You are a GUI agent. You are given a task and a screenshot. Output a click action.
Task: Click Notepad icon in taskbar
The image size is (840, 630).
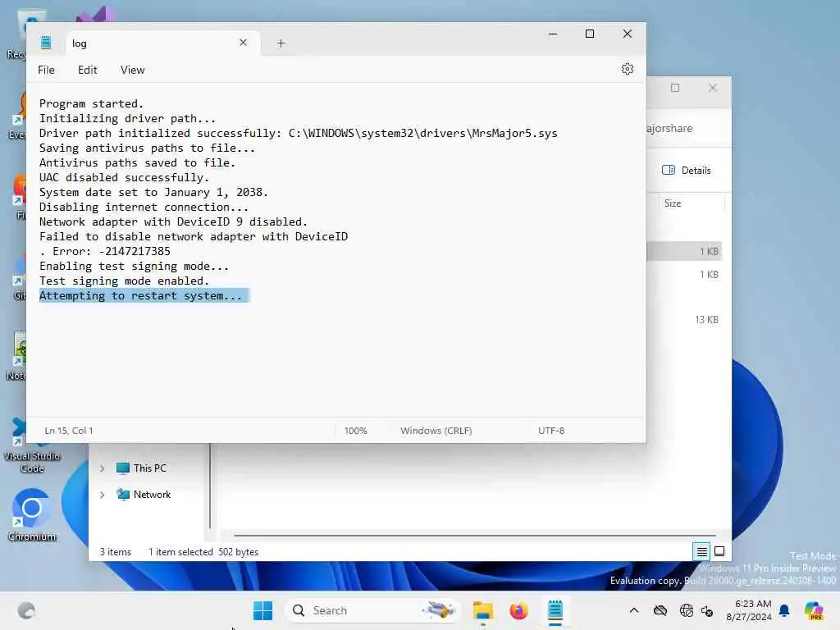click(555, 610)
